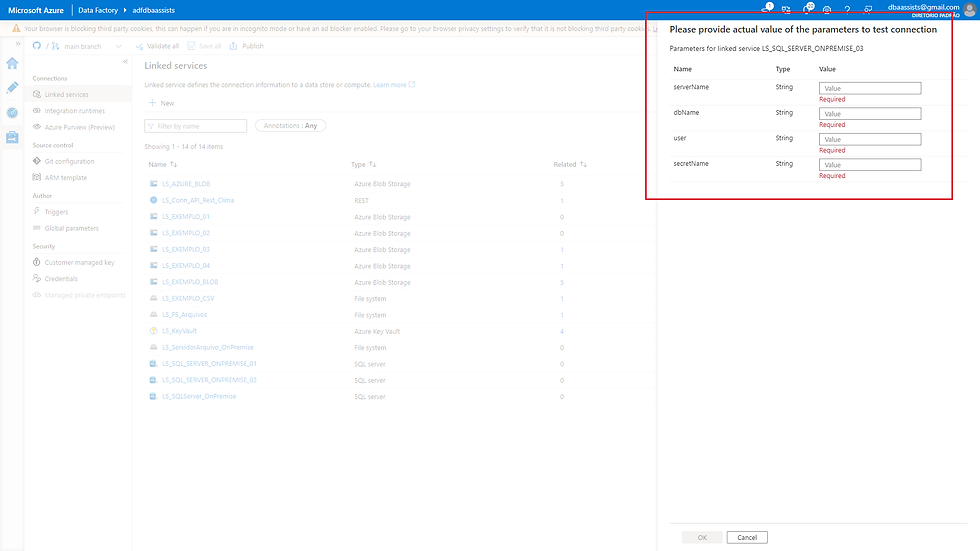This screenshot has width=980, height=551.
Task: Collapse the Manage side panel
Action: point(125,61)
